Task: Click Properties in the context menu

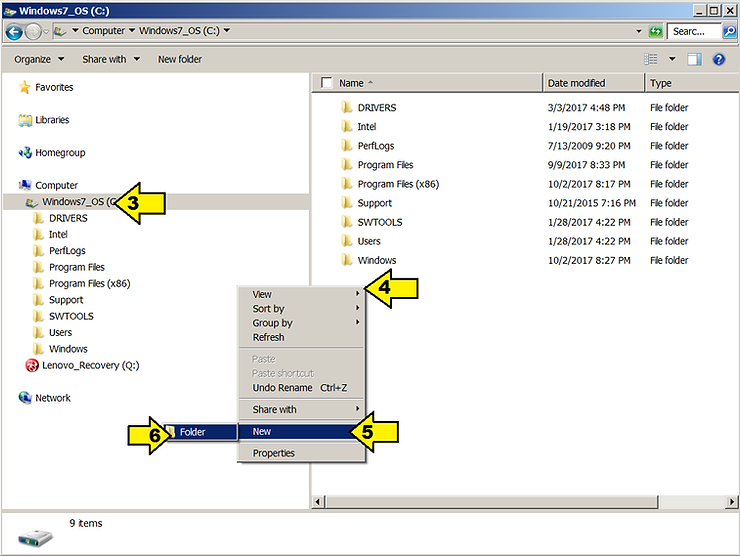Action: pyautogui.click(x=273, y=453)
